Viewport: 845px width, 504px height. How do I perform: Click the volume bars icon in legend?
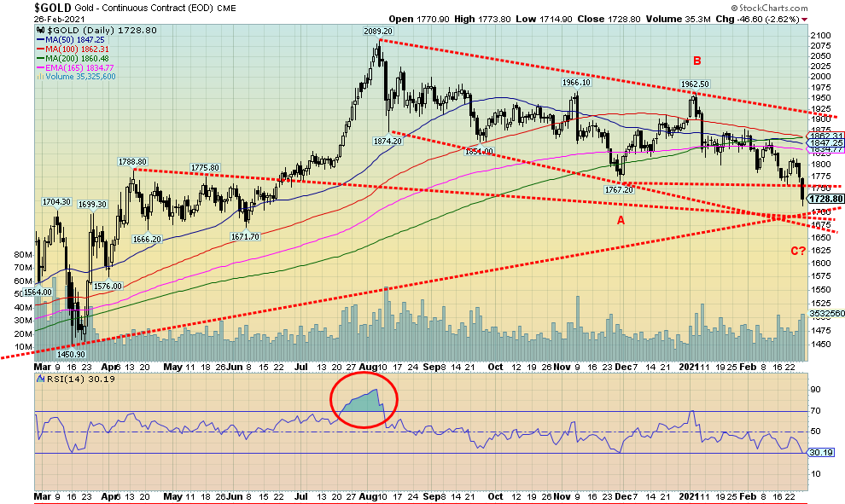click(38, 77)
